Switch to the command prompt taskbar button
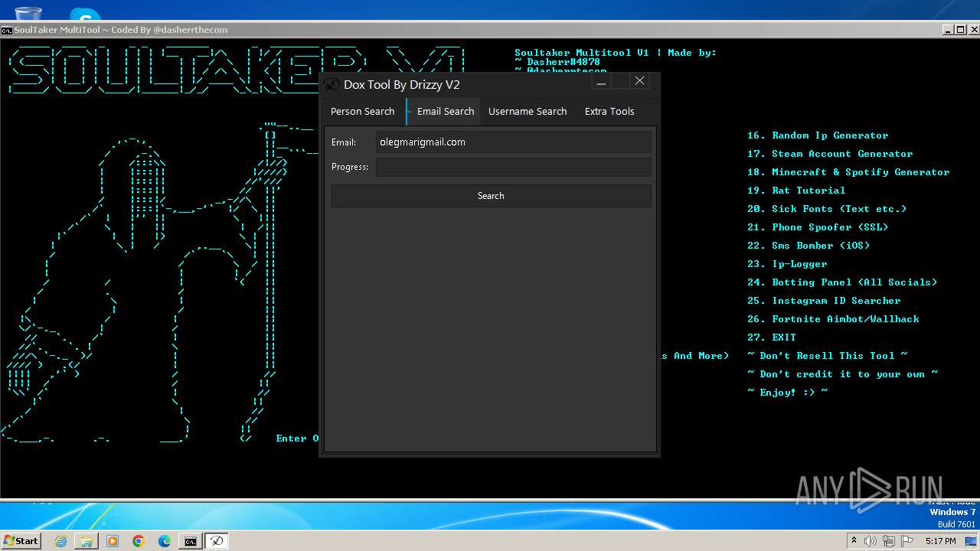Image resolution: width=980 pixels, height=551 pixels. pyautogui.click(x=190, y=541)
